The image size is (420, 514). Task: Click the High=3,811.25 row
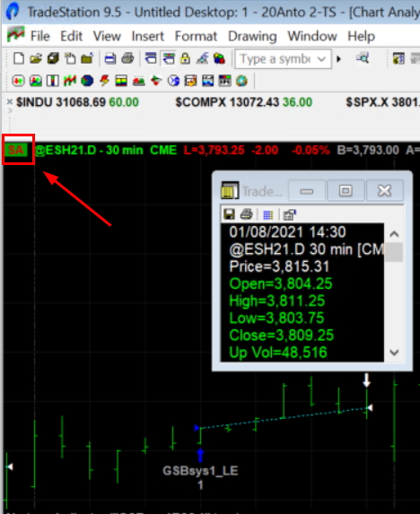pyautogui.click(x=277, y=301)
